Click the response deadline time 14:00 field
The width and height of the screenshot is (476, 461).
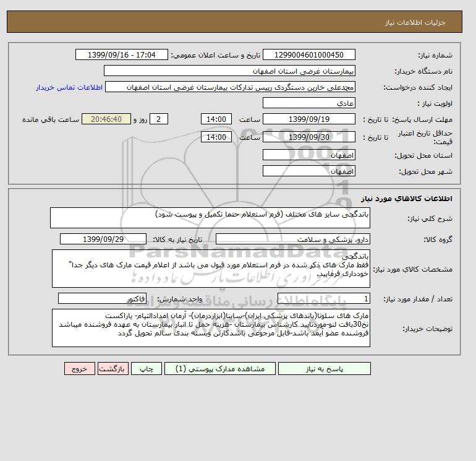pos(216,119)
